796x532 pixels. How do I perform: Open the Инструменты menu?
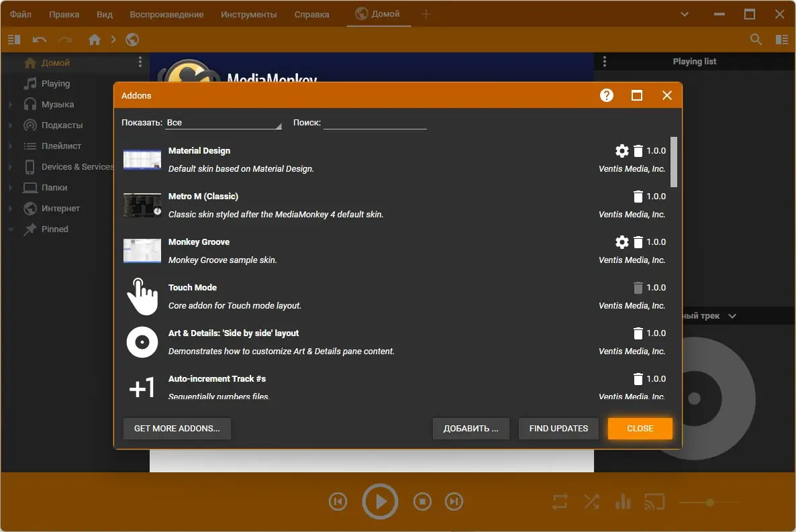tap(249, 14)
